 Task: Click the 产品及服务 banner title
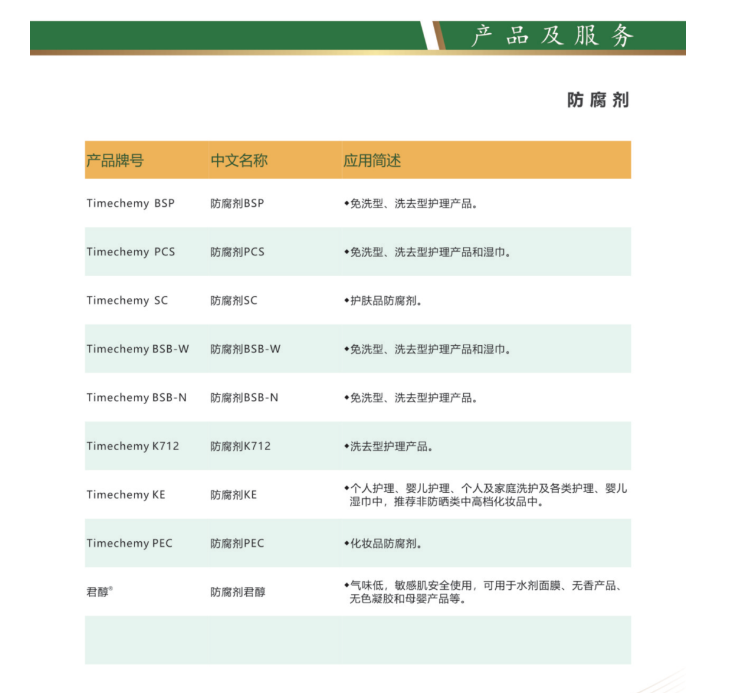click(x=552, y=36)
